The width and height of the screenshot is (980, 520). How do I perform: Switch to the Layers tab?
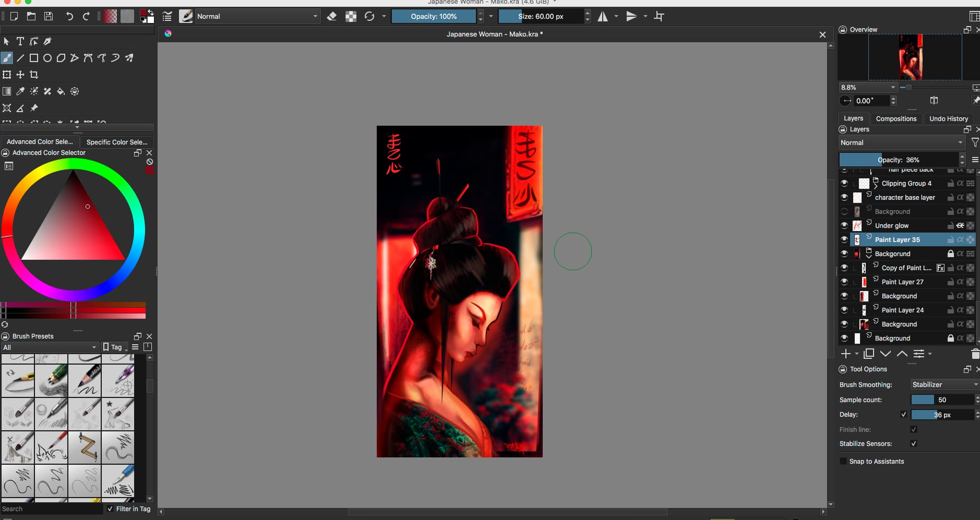[x=853, y=118]
